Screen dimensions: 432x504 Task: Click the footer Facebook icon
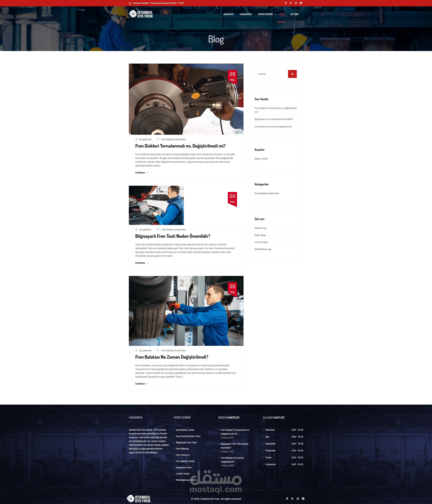(x=287, y=499)
